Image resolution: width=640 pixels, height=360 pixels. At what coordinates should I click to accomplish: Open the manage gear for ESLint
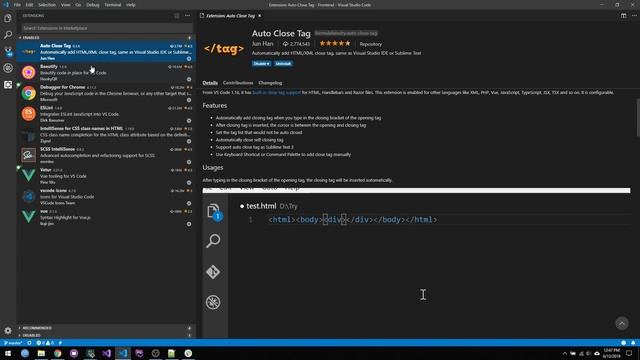point(189,121)
